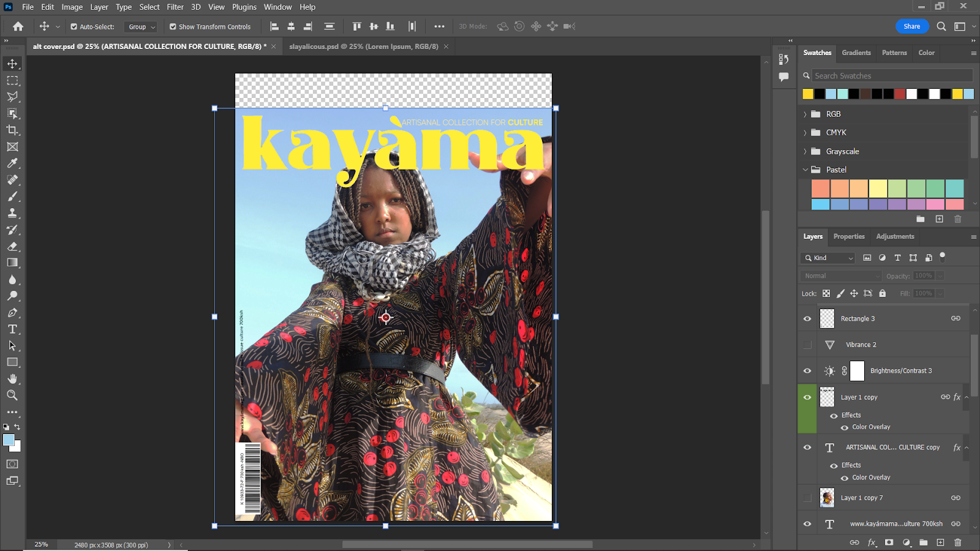Pick the red recent swatch
This screenshot has height=551, width=980.
(x=900, y=94)
